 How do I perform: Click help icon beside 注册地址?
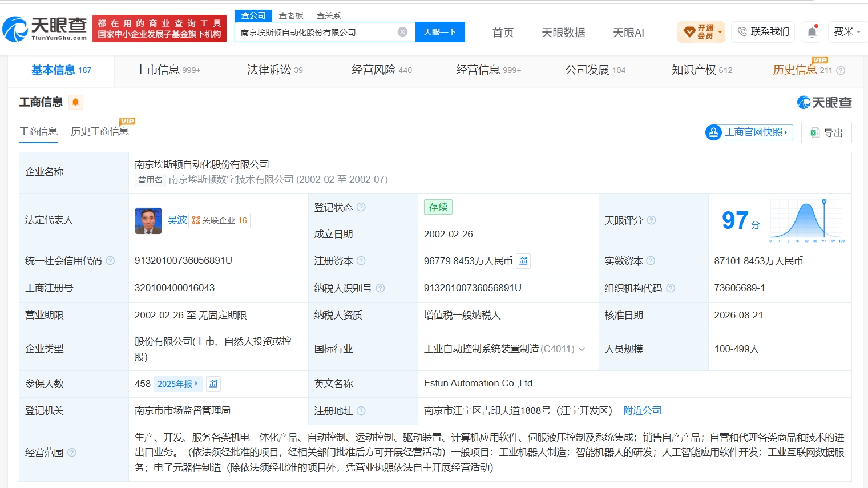(361, 411)
